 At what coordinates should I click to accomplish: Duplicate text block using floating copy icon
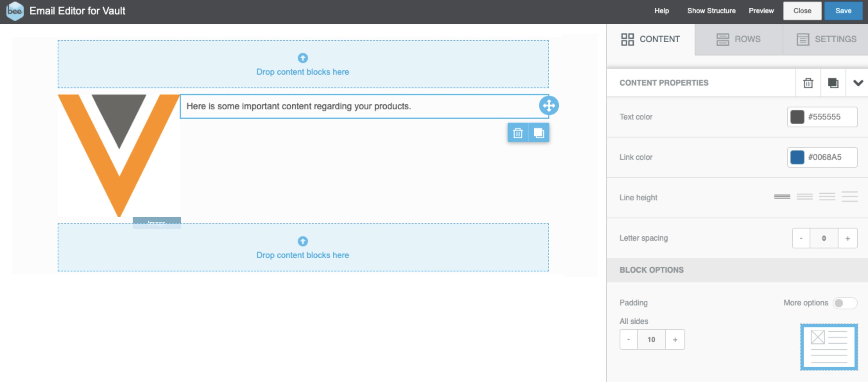(x=539, y=133)
